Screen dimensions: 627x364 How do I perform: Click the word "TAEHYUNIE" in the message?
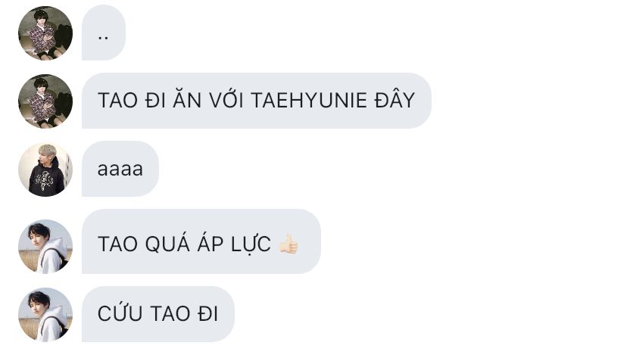[x=309, y=101]
